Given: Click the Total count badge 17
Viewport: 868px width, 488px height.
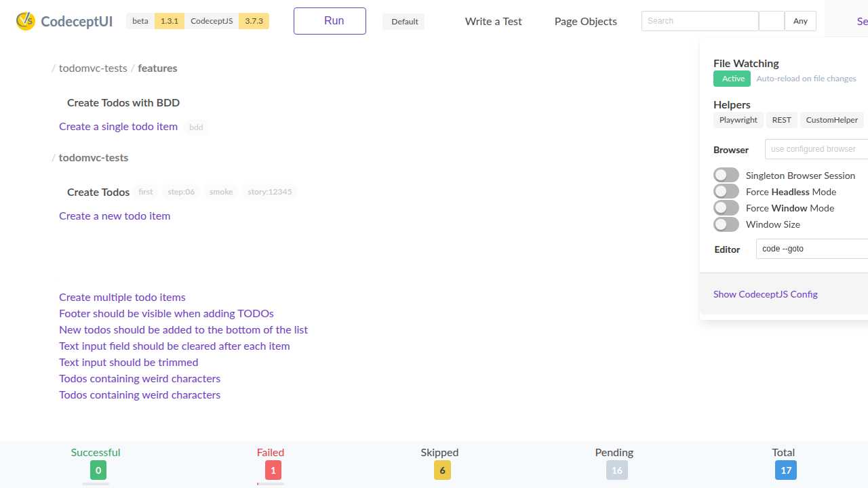Looking at the screenshot, I should (x=786, y=470).
